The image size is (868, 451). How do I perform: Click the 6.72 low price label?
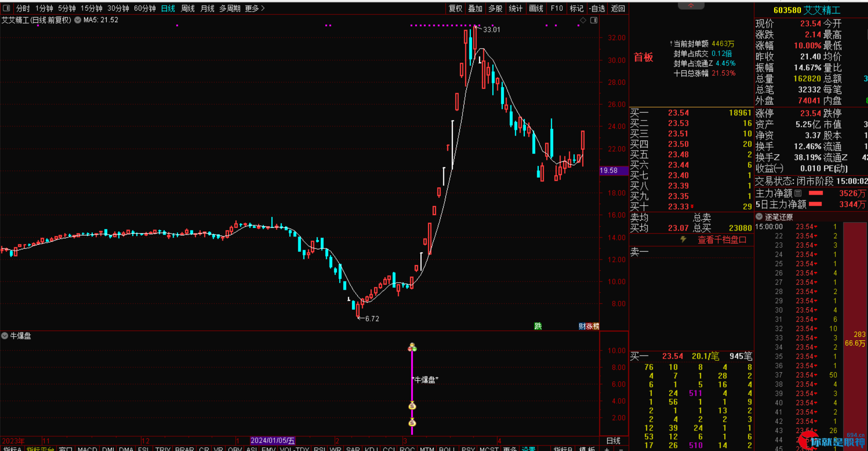(372, 318)
